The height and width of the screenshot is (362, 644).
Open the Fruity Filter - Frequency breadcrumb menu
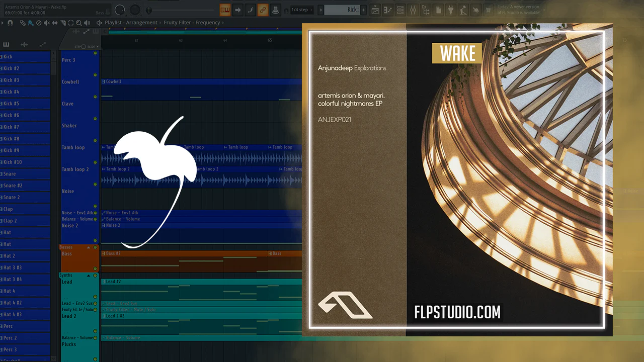coord(192,23)
